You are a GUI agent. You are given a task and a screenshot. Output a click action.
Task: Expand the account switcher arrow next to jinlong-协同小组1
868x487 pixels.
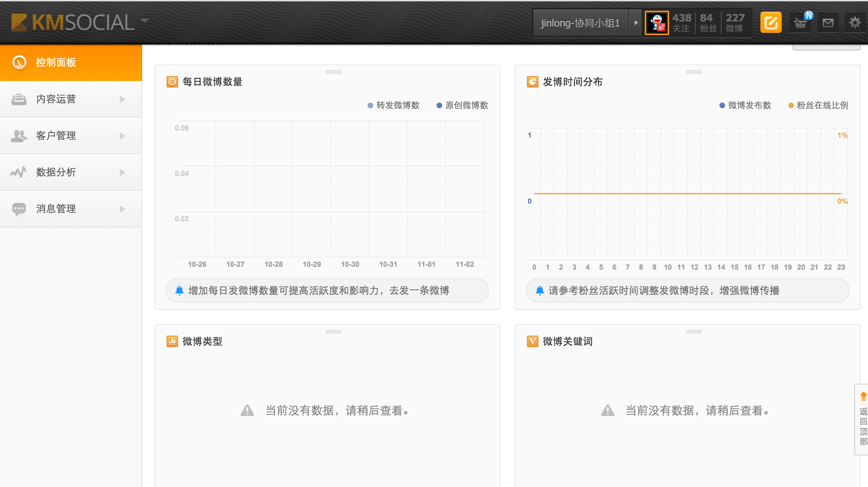point(635,23)
